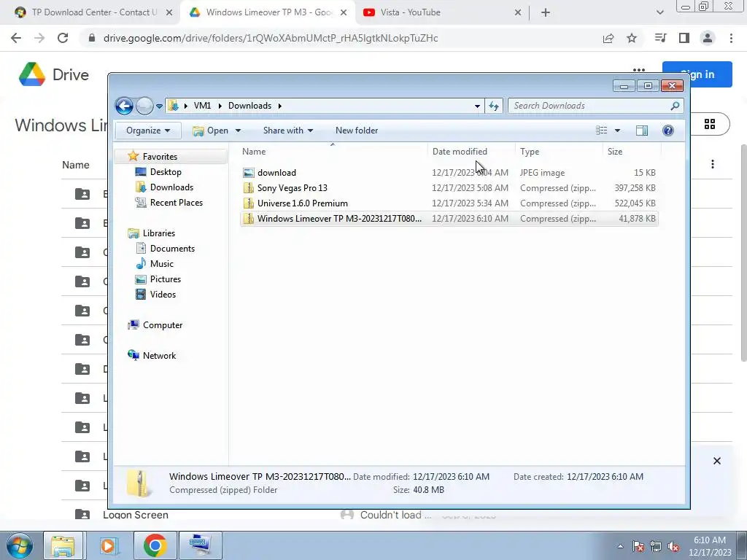Open Explorer's recent pages dropdown arrow
The image size is (747, 560).
pyautogui.click(x=159, y=106)
